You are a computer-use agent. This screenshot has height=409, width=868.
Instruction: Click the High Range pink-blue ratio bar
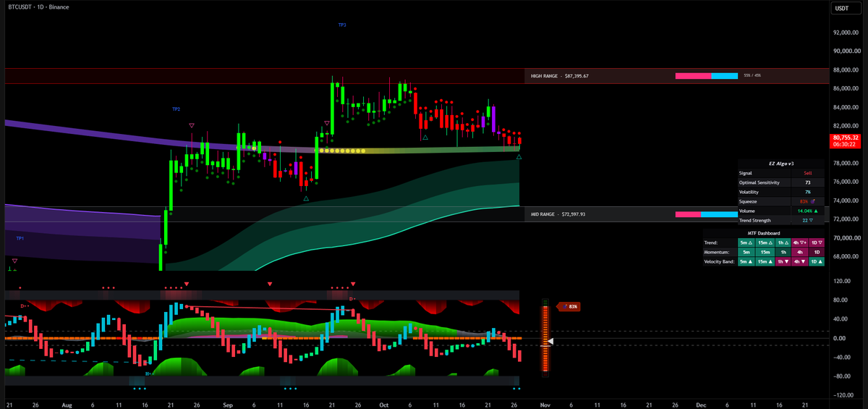pos(707,75)
